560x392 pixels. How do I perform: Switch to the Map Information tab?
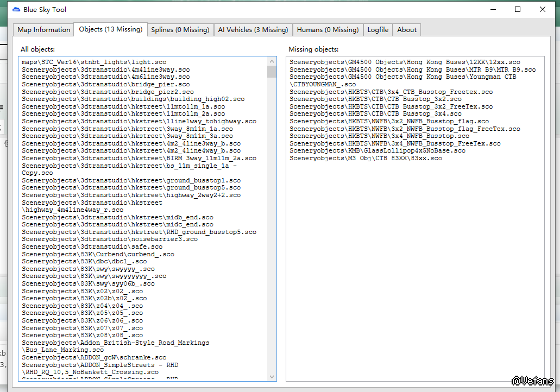[43, 30]
